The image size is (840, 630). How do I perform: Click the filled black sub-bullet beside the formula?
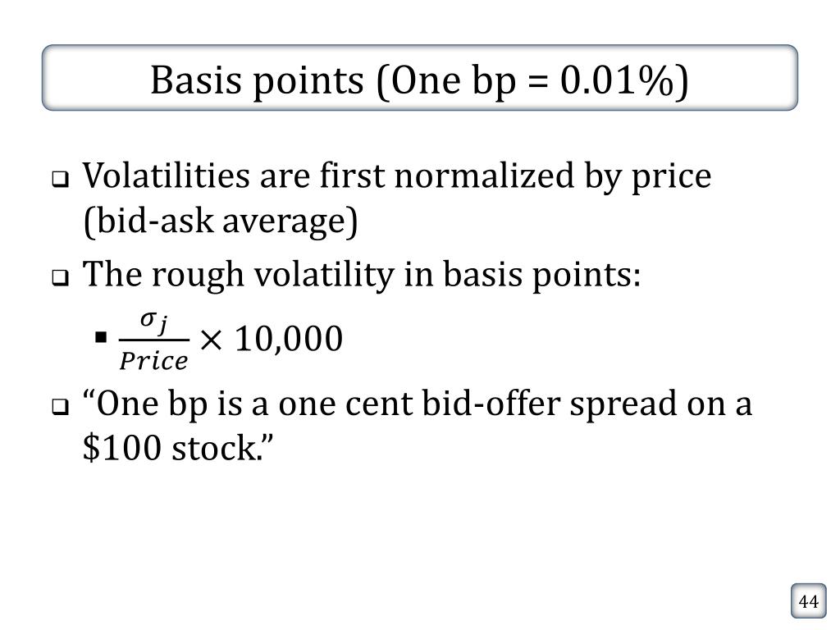click(101, 337)
